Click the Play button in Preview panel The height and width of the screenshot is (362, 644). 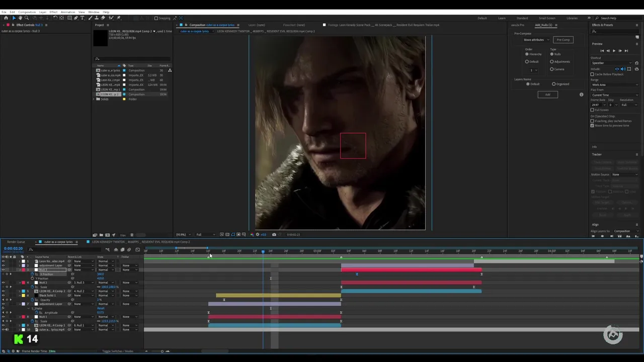tap(614, 51)
